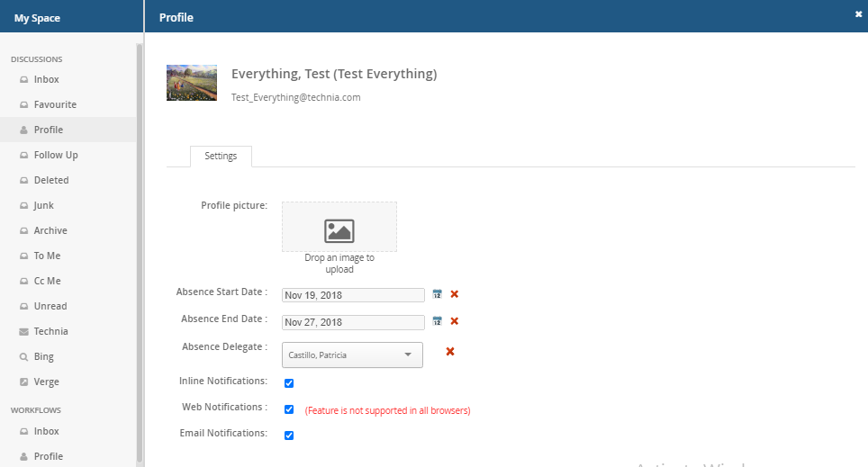Uncheck Web Notifications checkbox
Image resolution: width=868 pixels, height=467 pixels.
[x=289, y=409]
